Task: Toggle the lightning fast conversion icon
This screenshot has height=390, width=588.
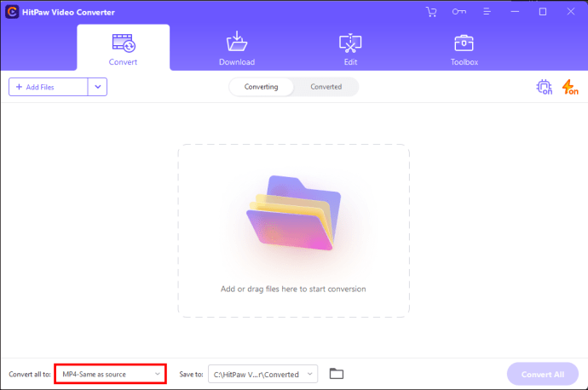Action: pos(570,87)
